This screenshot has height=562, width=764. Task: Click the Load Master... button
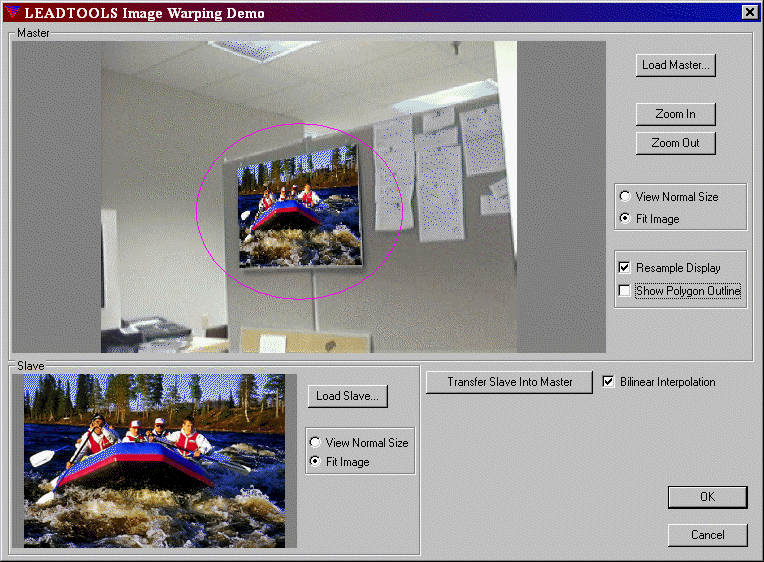point(675,65)
